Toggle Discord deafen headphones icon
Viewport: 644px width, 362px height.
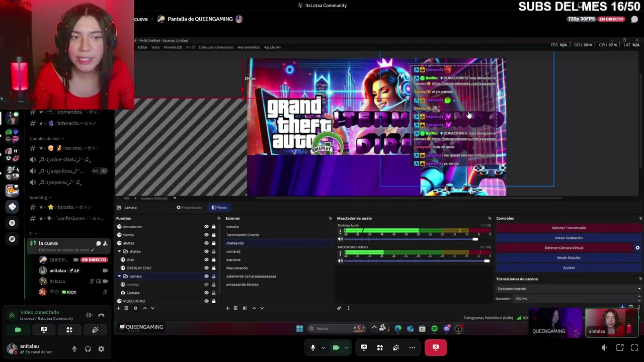tap(88, 349)
